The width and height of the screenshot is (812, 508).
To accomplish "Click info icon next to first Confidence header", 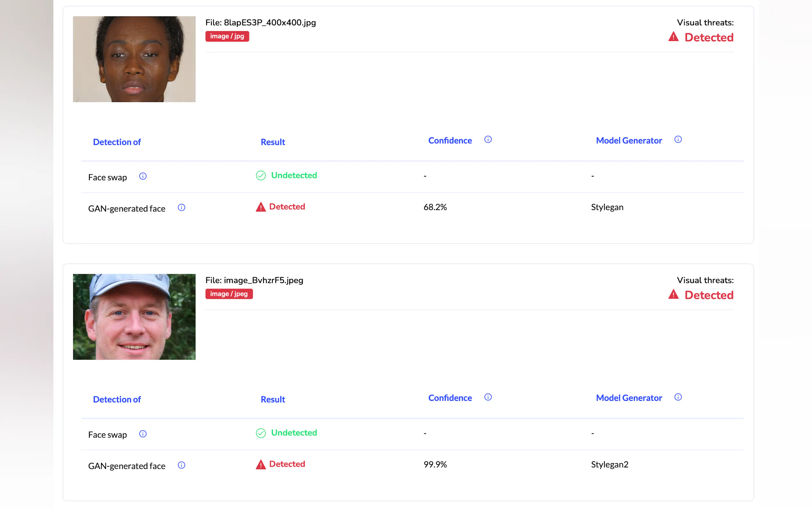I will [488, 139].
